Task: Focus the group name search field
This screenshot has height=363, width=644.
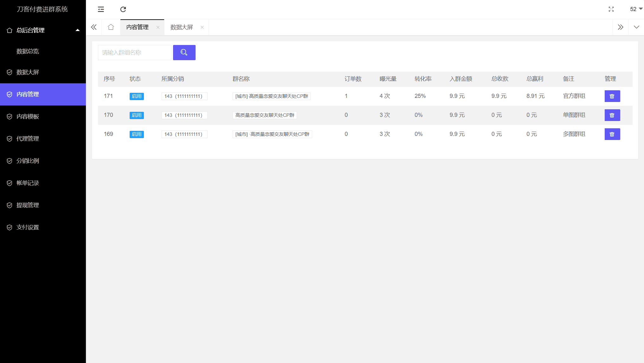Action: 134,52
